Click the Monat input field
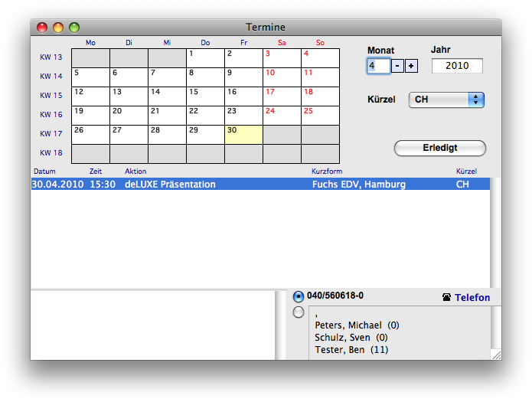The width and height of the screenshot is (532, 402). tap(378, 66)
